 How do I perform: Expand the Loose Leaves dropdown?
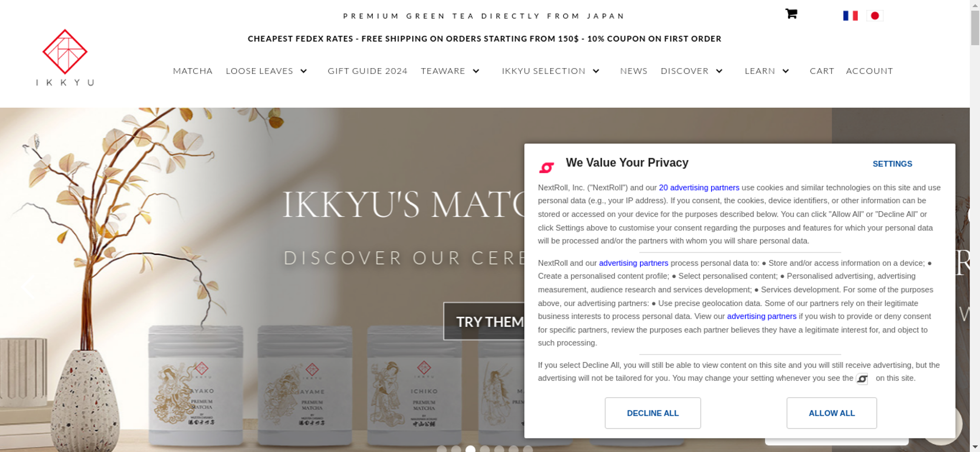tap(304, 71)
